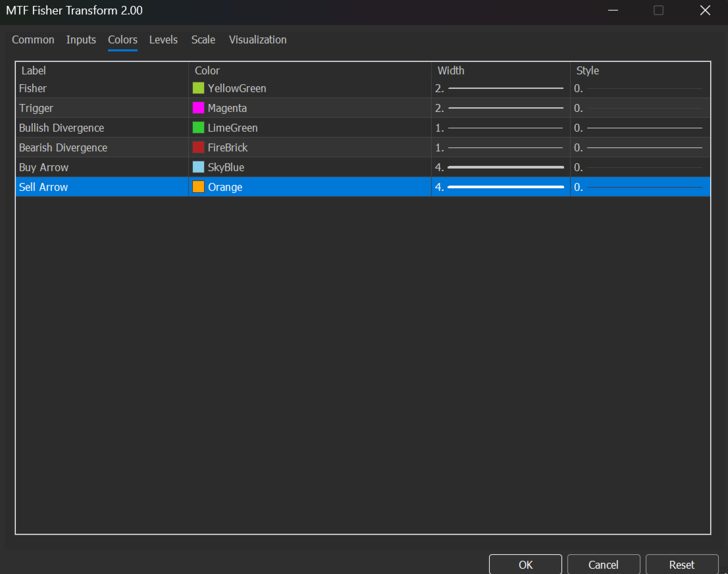Select the Bullish Divergence row
The height and width of the screenshot is (574, 728).
(x=99, y=127)
